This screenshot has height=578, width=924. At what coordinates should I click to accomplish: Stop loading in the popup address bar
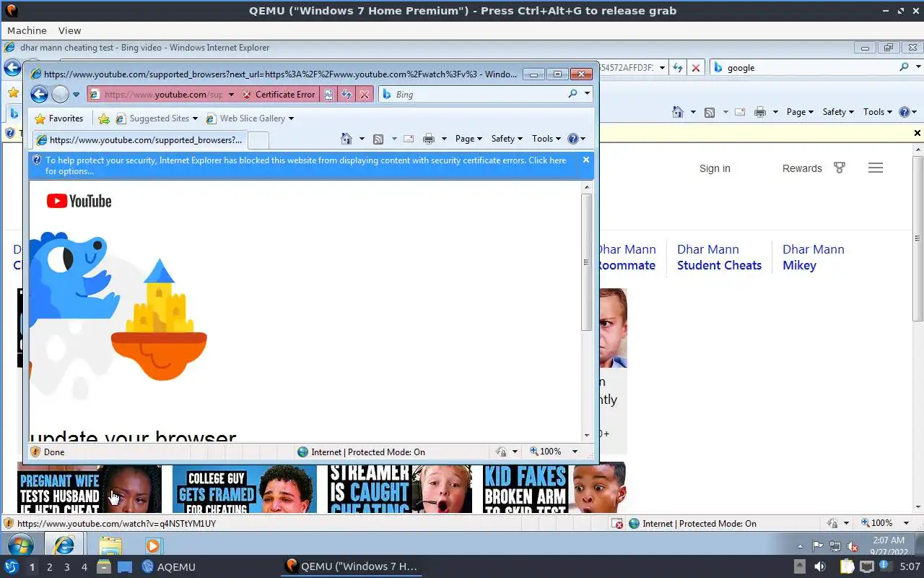pyautogui.click(x=365, y=94)
